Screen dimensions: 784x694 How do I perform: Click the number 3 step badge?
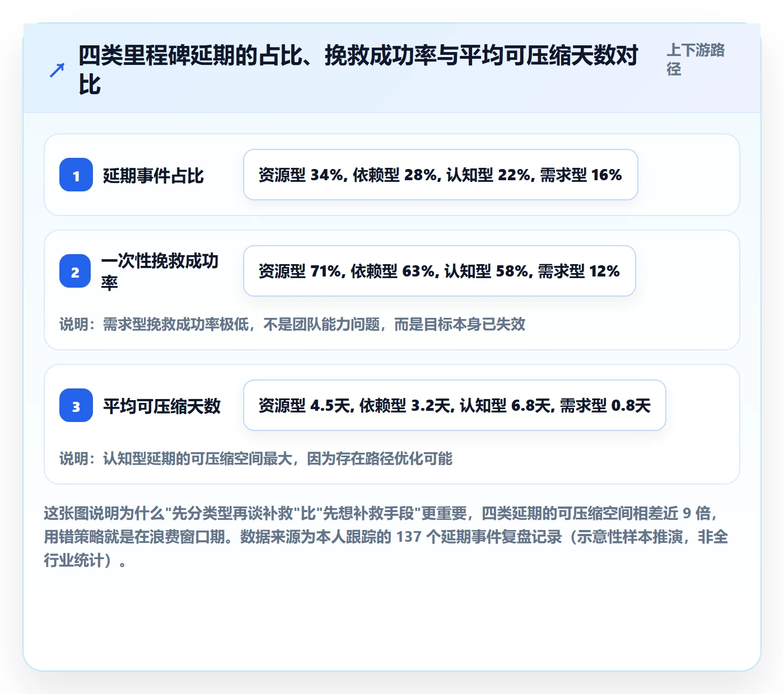click(76, 405)
